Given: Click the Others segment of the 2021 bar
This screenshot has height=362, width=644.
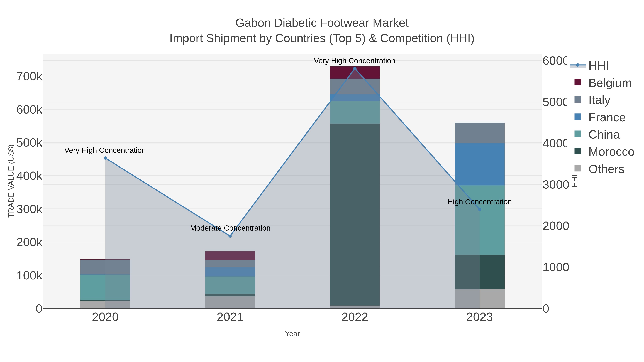Looking at the screenshot, I should click(x=230, y=302).
